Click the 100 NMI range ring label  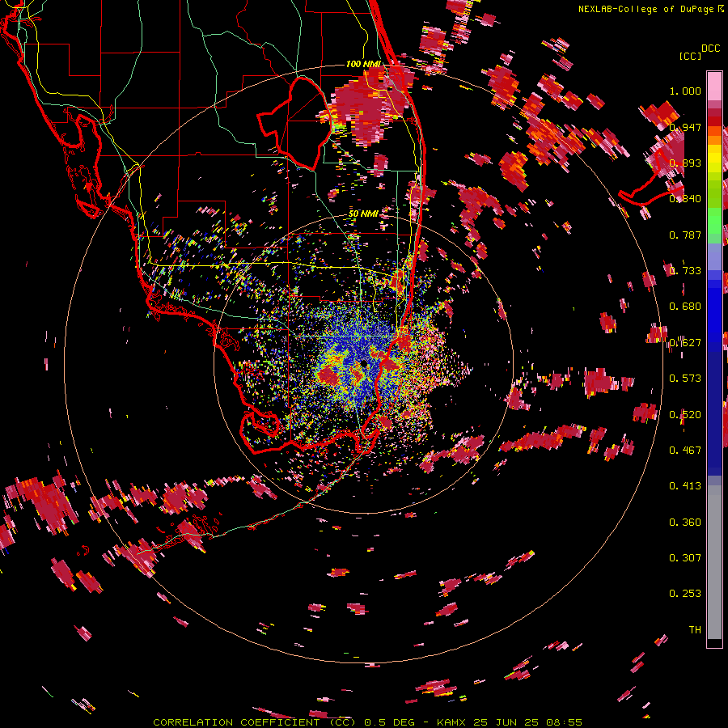point(363,64)
